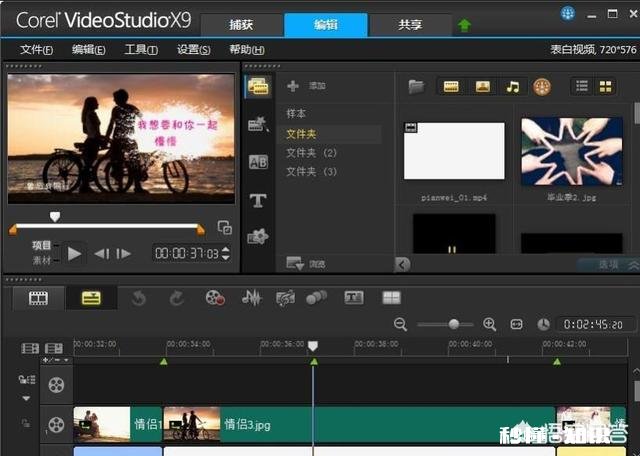Expand track options down arrow
Image resolution: width=640 pixels, height=456 pixels.
(26, 398)
